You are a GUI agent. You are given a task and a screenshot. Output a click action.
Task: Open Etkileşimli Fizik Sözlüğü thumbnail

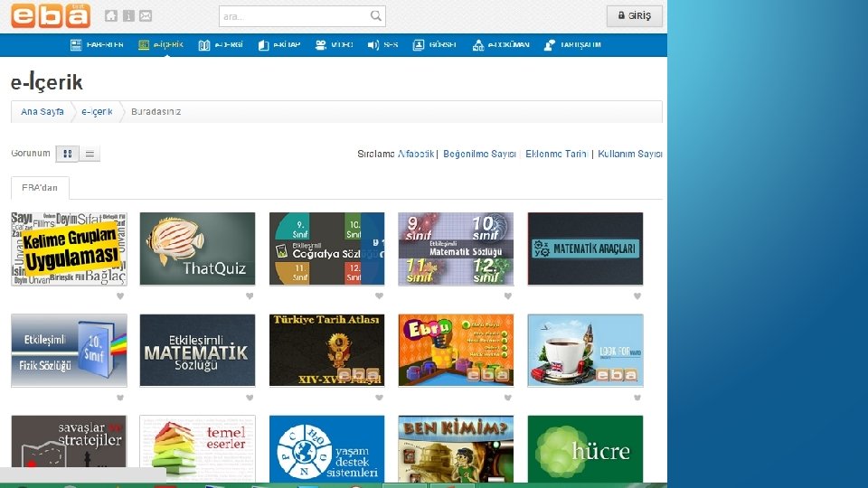[x=69, y=351]
